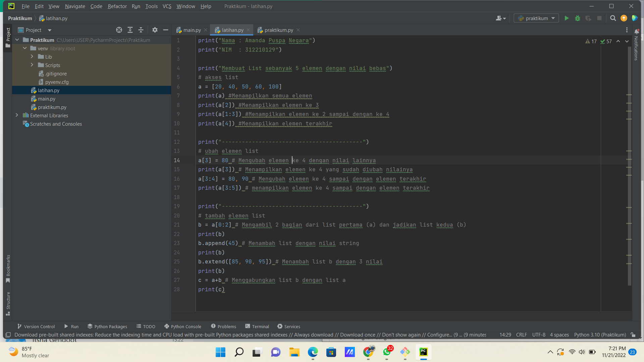Expand the External Libraries node
Image resolution: width=644 pixels, height=362 pixels.
(17, 115)
